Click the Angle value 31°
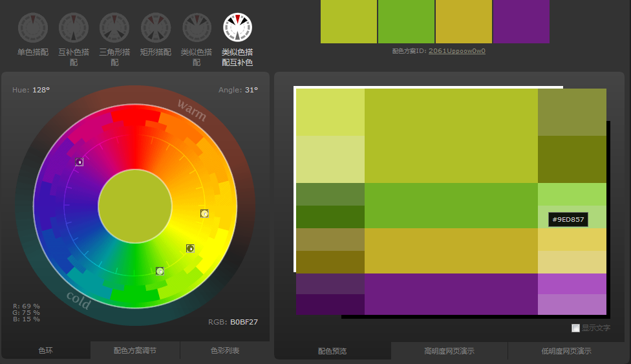This screenshot has width=631, height=364. pos(251,90)
